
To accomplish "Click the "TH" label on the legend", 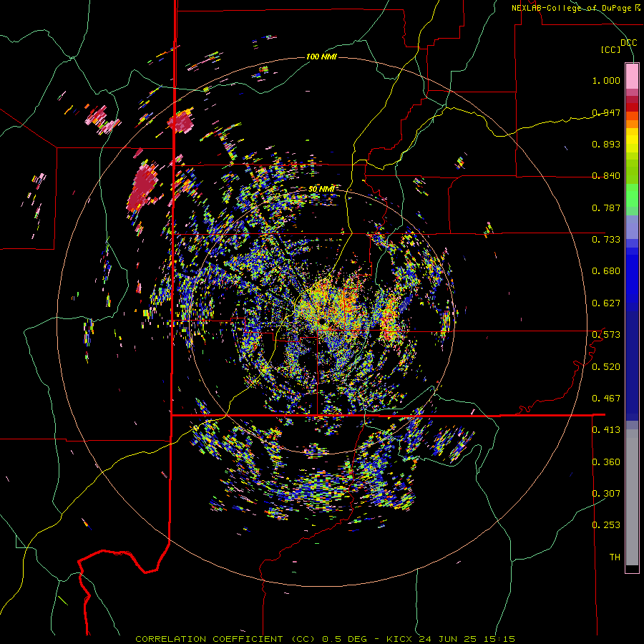I will click(615, 557).
